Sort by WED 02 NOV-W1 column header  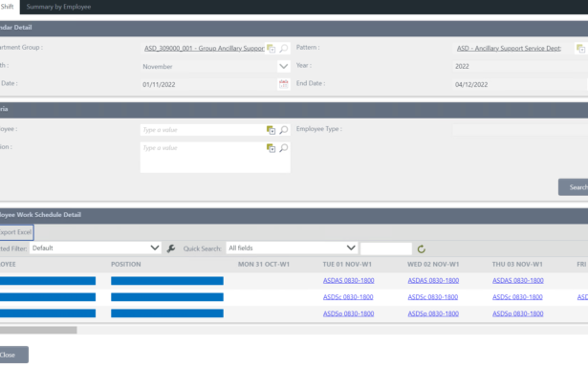pos(433,265)
